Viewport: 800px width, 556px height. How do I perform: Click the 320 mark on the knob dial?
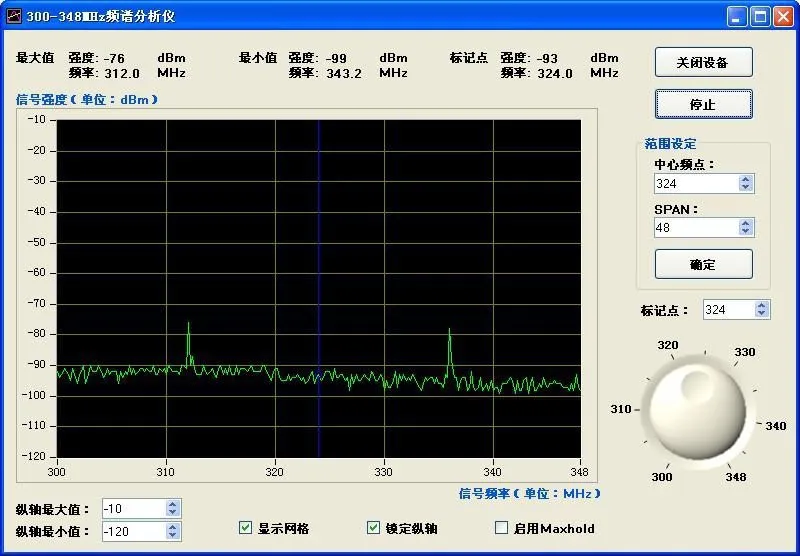click(x=668, y=345)
